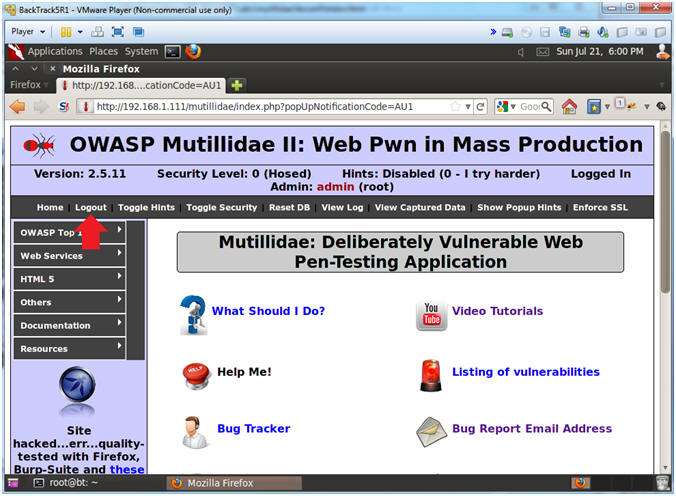Click the OWASP blue logo image
The width and height of the screenshot is (676, 496).
click(x=78, y=391)
